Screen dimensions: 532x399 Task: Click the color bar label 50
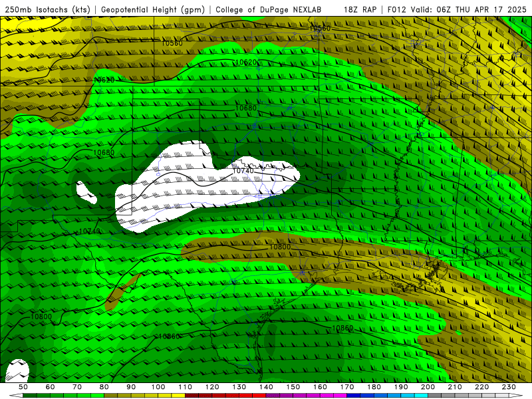point(23,387)
